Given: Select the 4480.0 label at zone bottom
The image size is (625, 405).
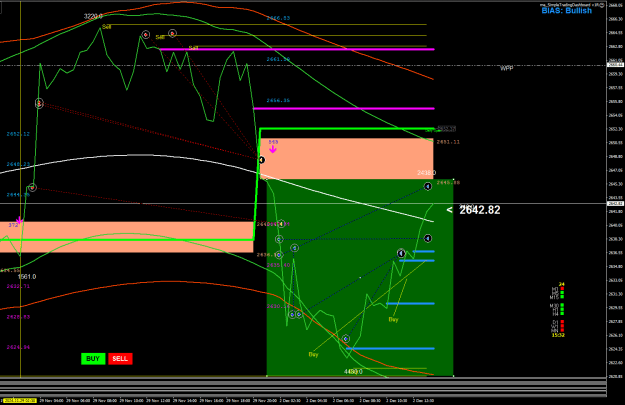Looking at the screenshot, I should [353, 372].
